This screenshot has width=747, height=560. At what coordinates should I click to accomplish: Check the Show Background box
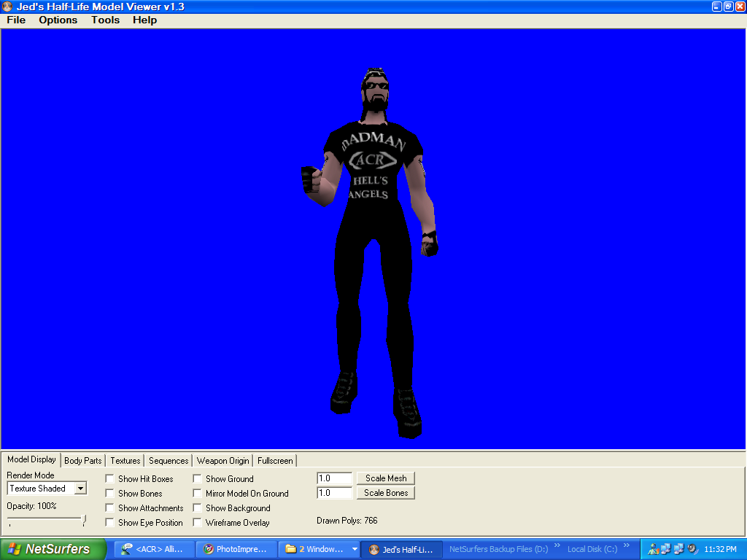[197, 508]
